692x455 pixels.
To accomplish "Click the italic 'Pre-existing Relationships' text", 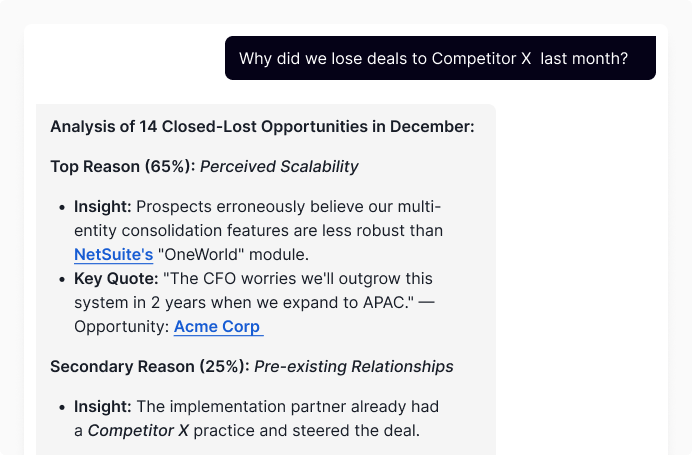I will coord(353,367).
